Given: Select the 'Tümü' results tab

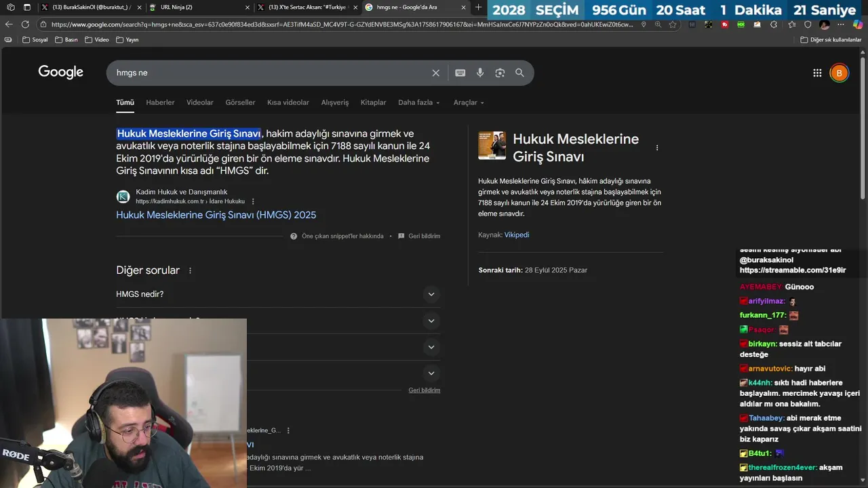Looking at the screenshot, I should (125, 102).
